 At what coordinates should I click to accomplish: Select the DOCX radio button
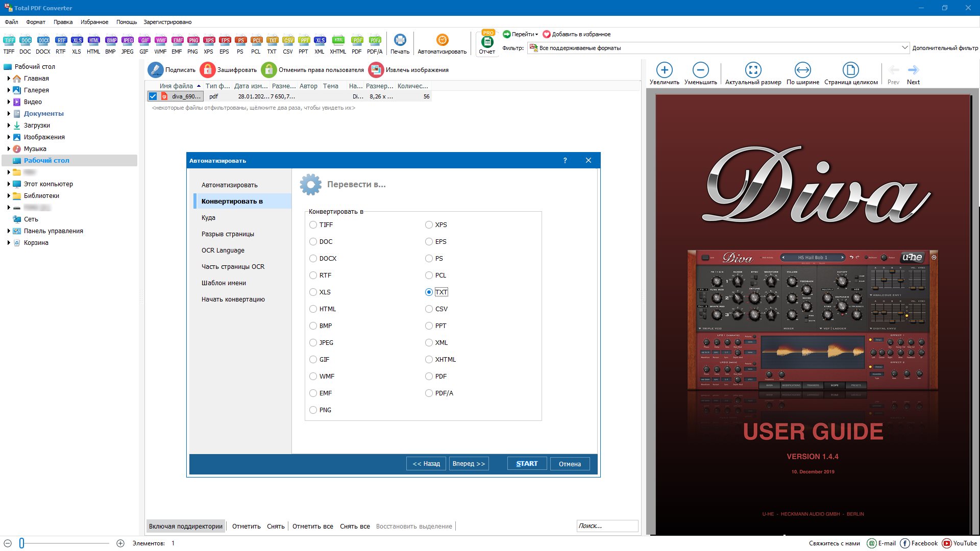point(313,259)
